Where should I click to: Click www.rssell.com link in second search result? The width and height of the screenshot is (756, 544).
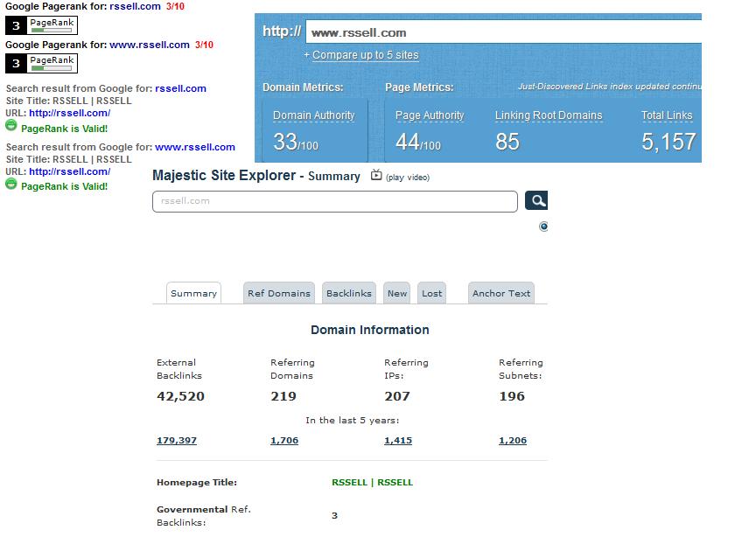pos(195,147)
